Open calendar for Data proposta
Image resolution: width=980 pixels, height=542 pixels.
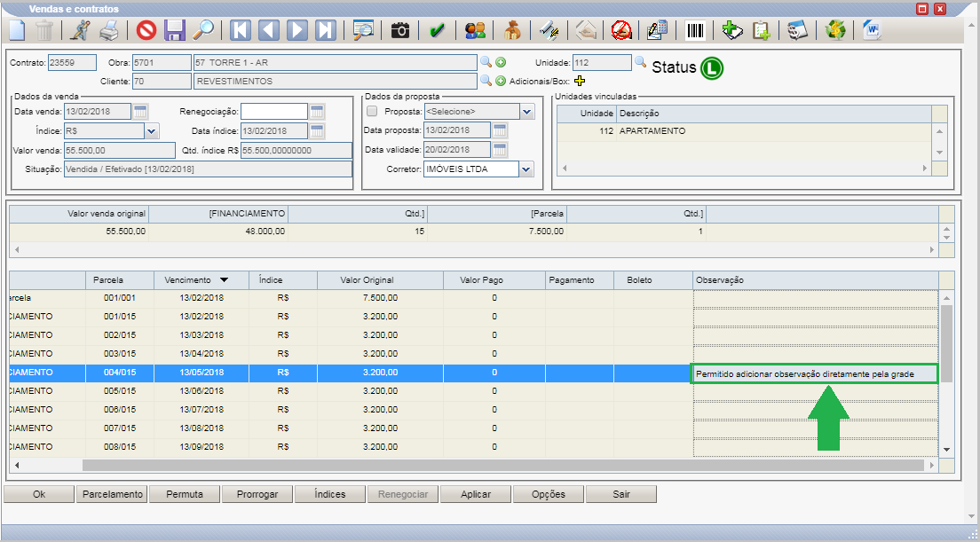[x=500, y=130]
